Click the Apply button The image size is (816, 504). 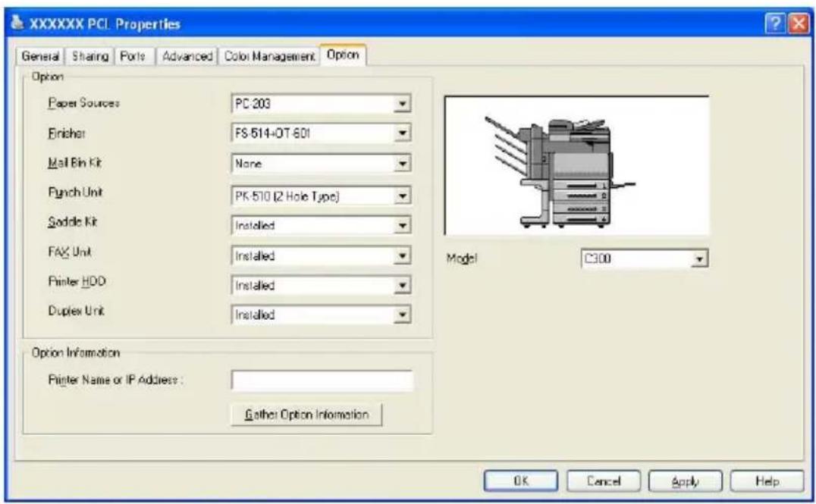686,481
